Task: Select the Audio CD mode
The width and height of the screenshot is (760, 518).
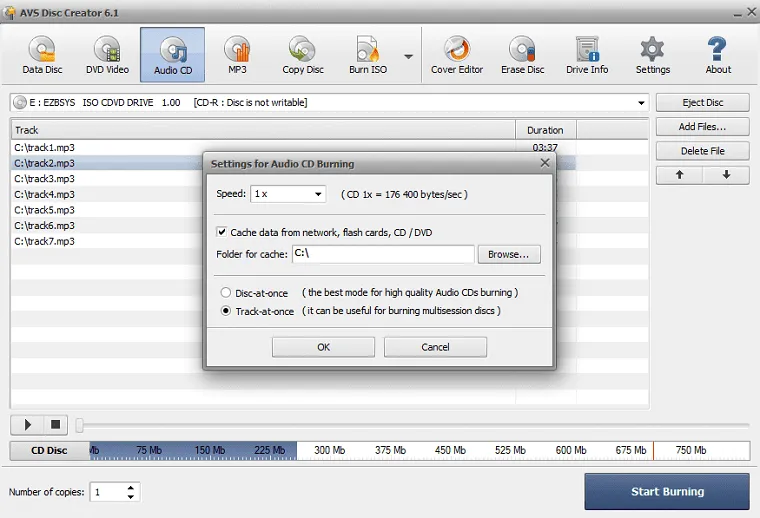Action: coord(173,55)
